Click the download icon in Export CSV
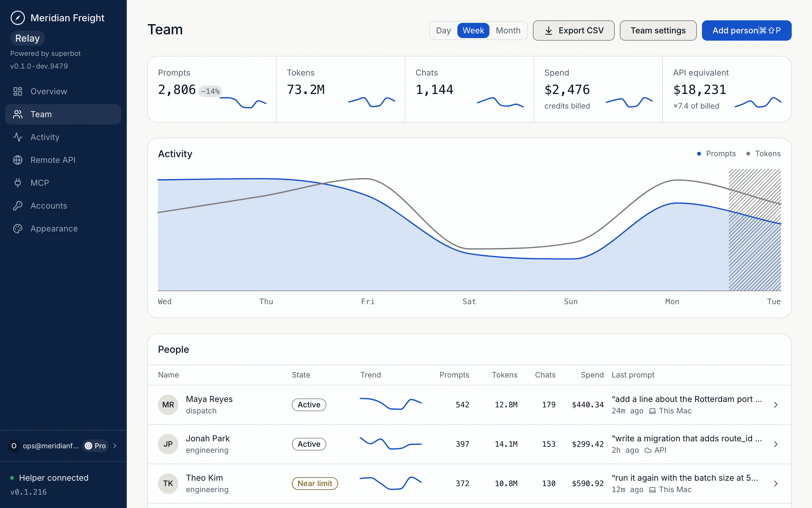The image size is (812, 508). coord(549,30)
